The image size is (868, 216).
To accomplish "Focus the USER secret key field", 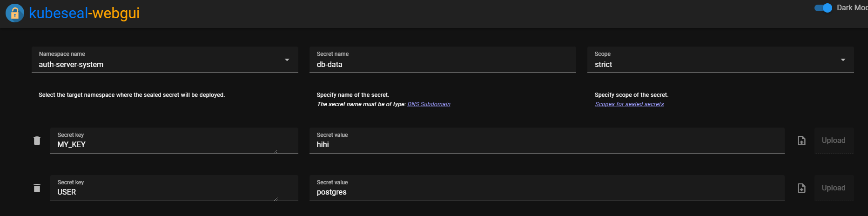I will (174, 188).
